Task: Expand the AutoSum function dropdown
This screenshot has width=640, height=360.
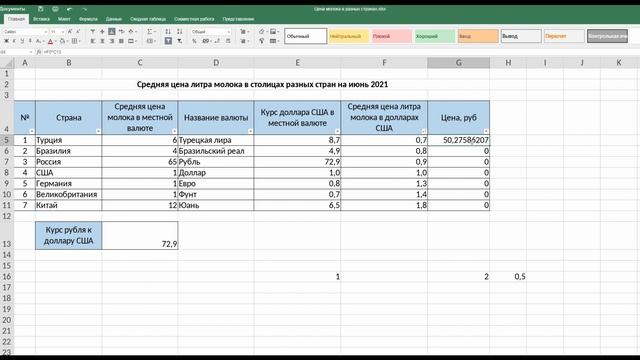Action: [155, 31]
